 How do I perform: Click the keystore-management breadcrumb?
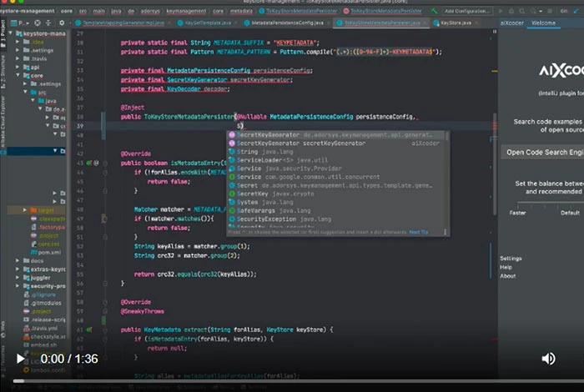click(x=28, y=11)
